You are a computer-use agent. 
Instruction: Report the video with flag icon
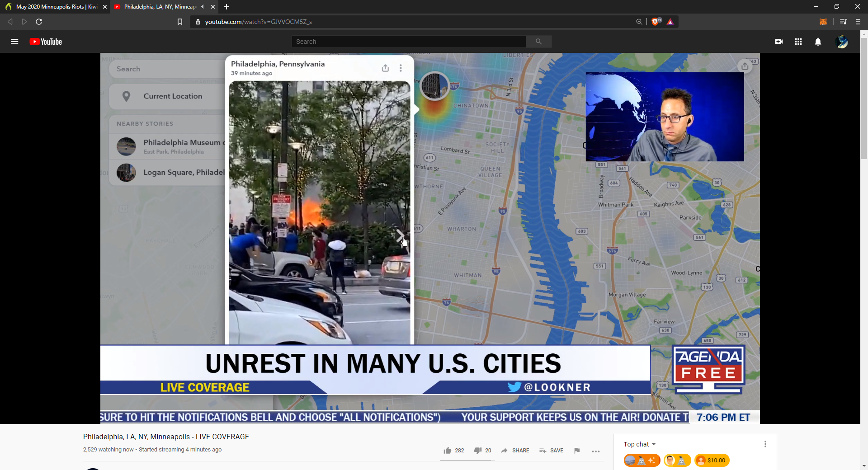(577, 451)
